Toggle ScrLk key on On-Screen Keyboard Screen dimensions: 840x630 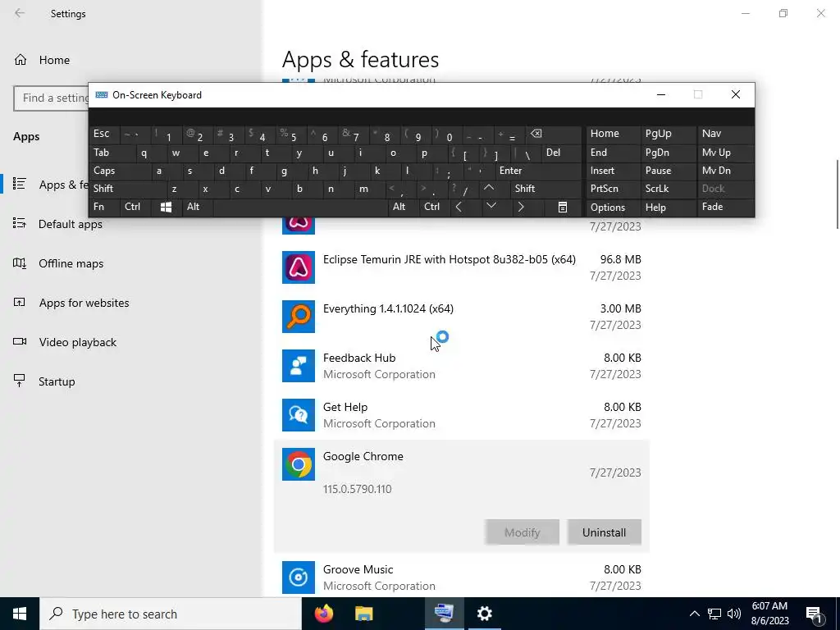[x=668, y=189]
